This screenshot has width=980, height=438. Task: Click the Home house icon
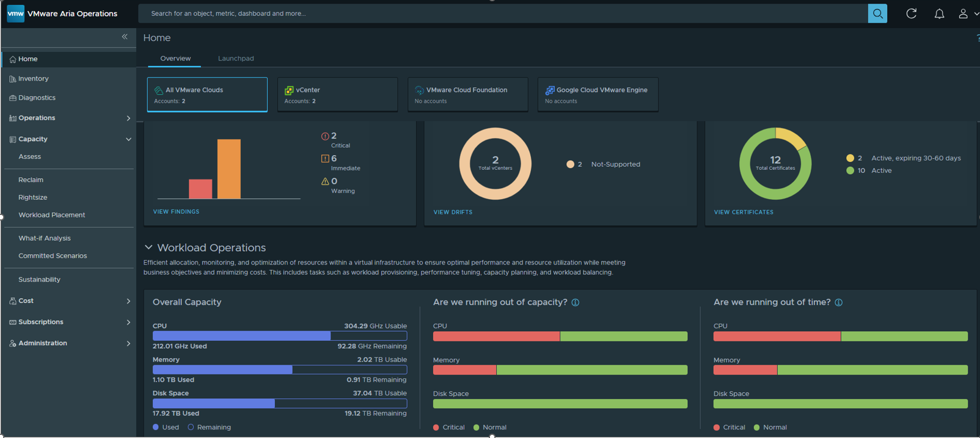tap(13, 59)
